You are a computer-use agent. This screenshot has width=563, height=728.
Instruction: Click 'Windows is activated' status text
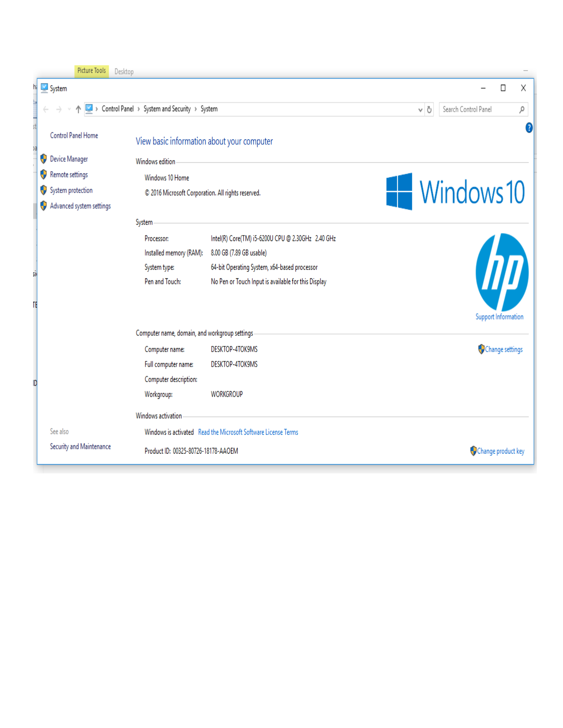tap(169, 432)
